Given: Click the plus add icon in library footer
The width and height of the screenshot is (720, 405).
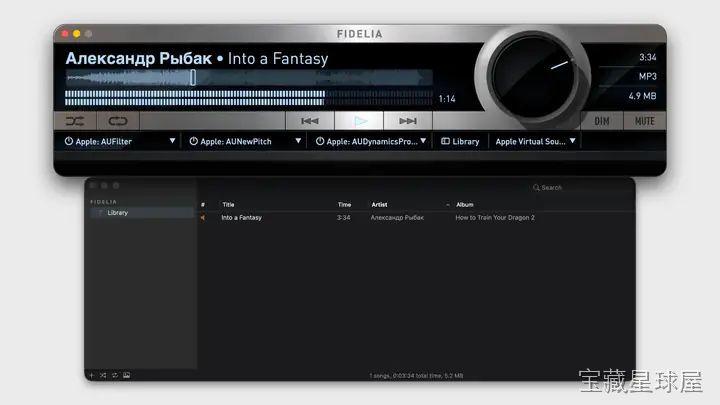Looking at the screenshot, I should tap(91, 376).
